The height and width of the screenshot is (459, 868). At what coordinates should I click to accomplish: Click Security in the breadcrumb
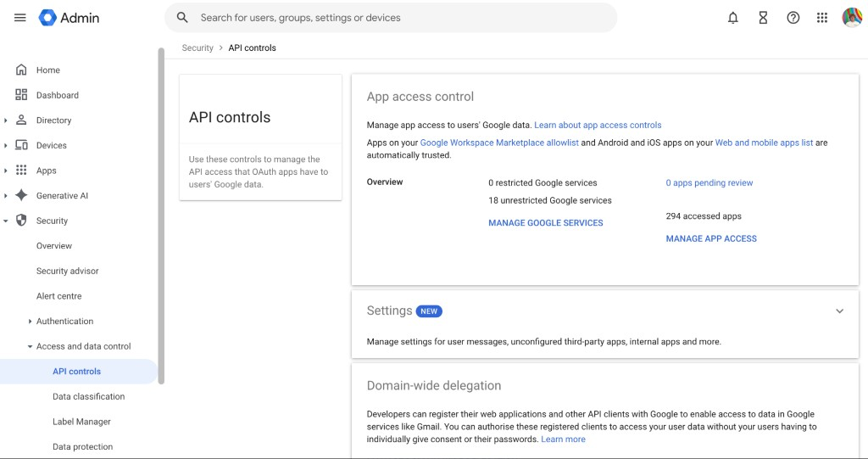coord(198,48)
